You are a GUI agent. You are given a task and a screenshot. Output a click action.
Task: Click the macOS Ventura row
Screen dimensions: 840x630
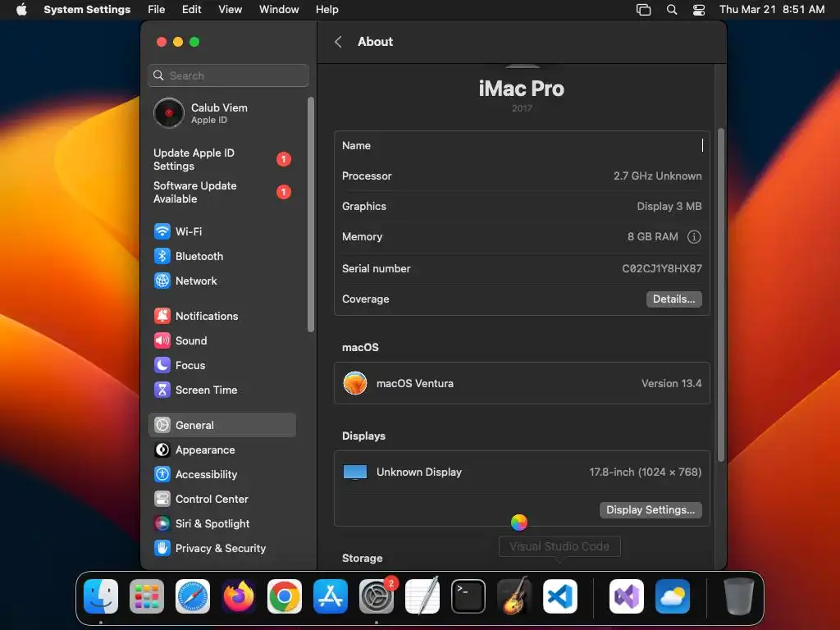522,384
